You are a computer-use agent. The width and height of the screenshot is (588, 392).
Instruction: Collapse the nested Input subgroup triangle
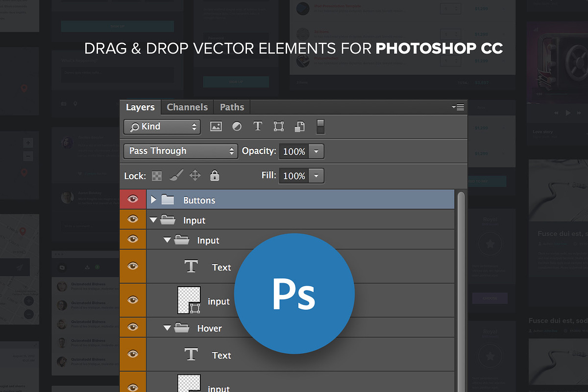point(168,240)
